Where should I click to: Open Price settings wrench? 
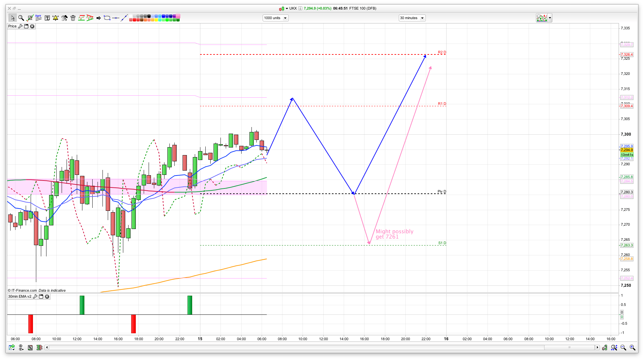pyautogui.click(x=20, y=26)
